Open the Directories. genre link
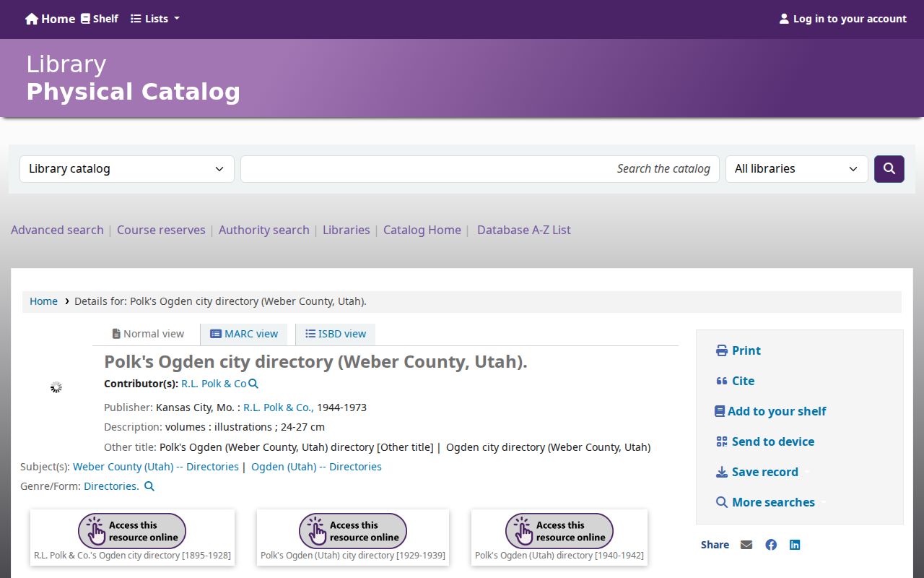Screen dimensions: 924x578 click(111, 486)
